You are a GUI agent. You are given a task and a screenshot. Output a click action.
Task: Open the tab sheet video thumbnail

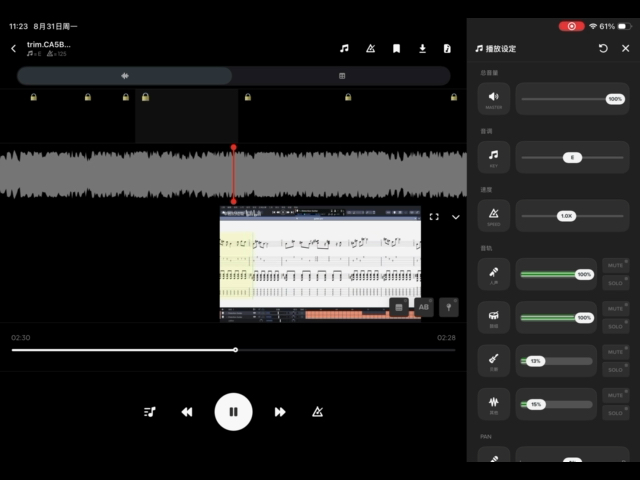(320, 264)
